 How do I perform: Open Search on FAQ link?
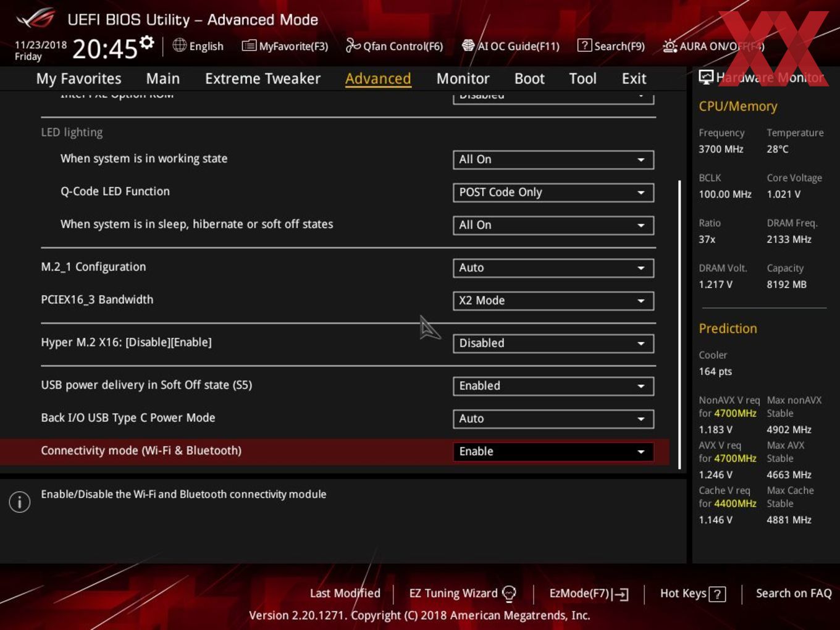[794, 593]
